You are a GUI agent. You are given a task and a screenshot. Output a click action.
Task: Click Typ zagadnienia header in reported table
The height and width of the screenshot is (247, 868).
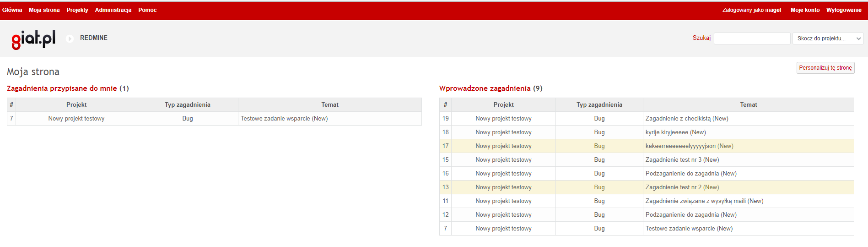pos(599,105)
